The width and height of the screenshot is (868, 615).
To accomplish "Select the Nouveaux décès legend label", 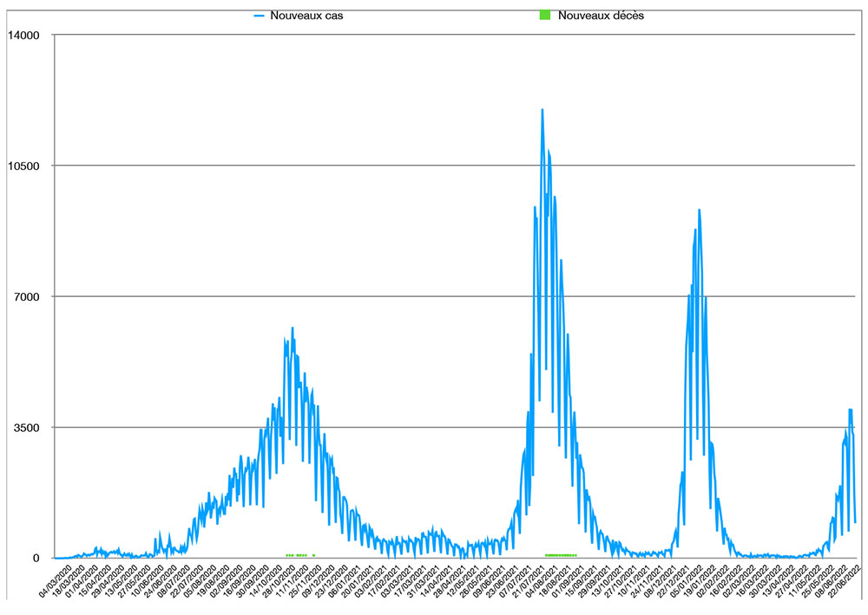I will (x=601, y=16).
